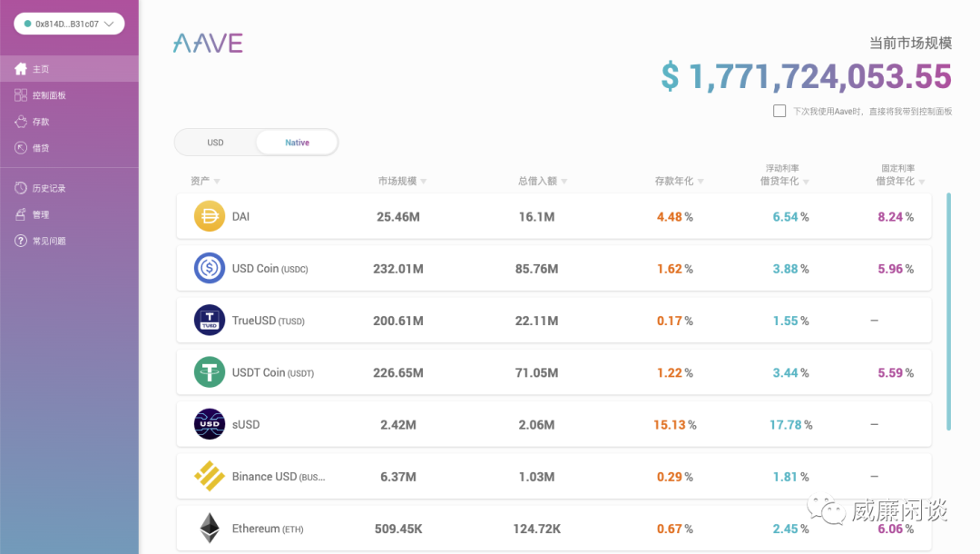Open the USD Coin (USDC) market row
This screenshot has height=554, width=980.
[x=554, y=268]
